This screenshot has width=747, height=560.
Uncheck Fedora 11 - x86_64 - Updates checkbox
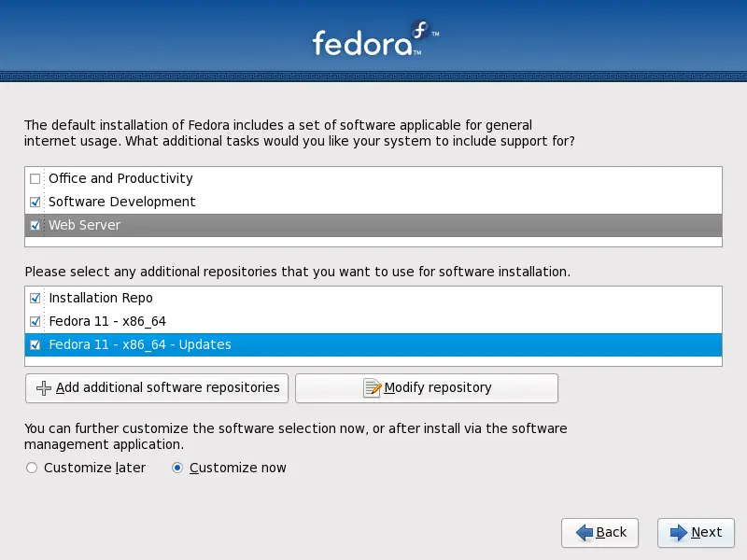click(35, 344)
